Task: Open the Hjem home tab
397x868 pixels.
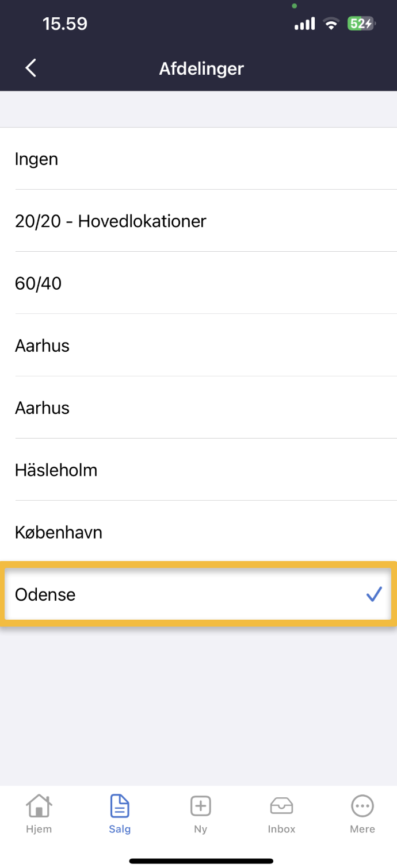Action: [39, 813]
